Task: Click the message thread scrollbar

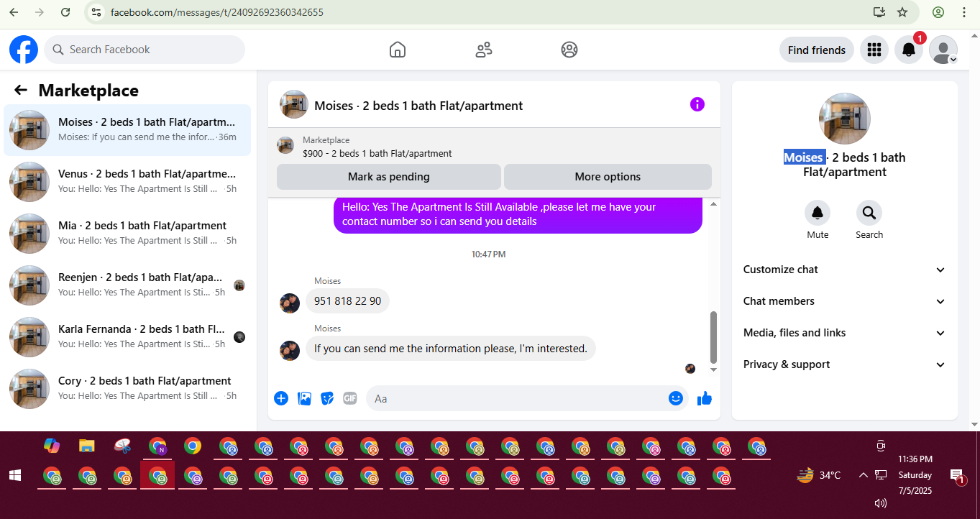Action: (713, 337)
